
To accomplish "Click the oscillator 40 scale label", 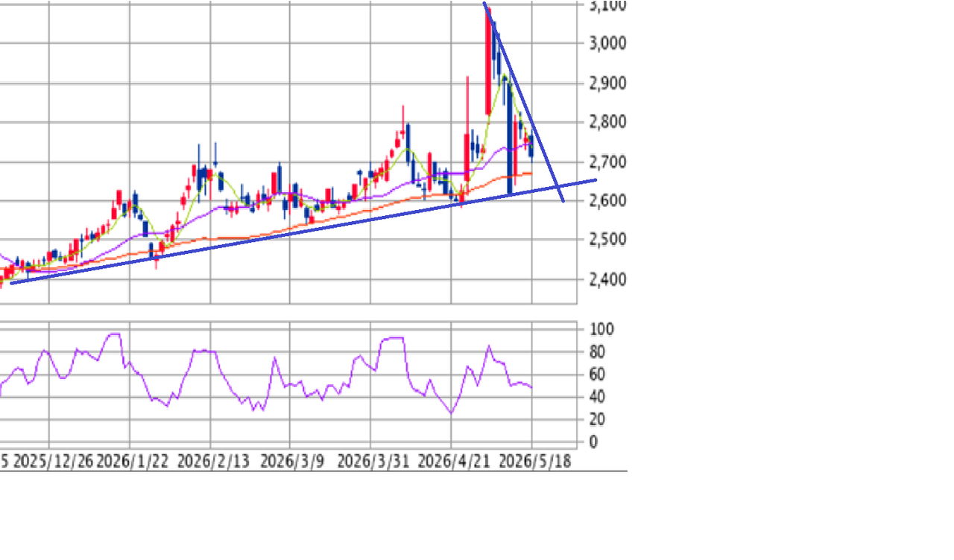I will click(596, 397).
